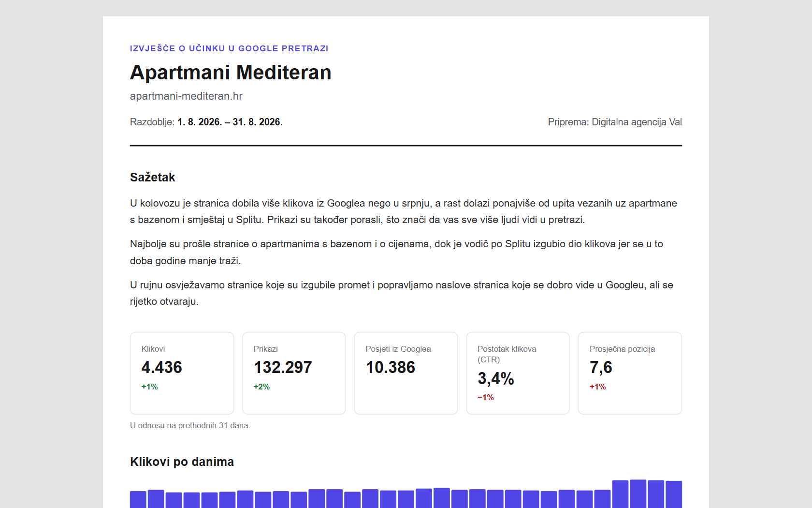This screenshot has width=812, height=508.
Task: Click the CTR value 3,4%
Action: coord(496,378)
